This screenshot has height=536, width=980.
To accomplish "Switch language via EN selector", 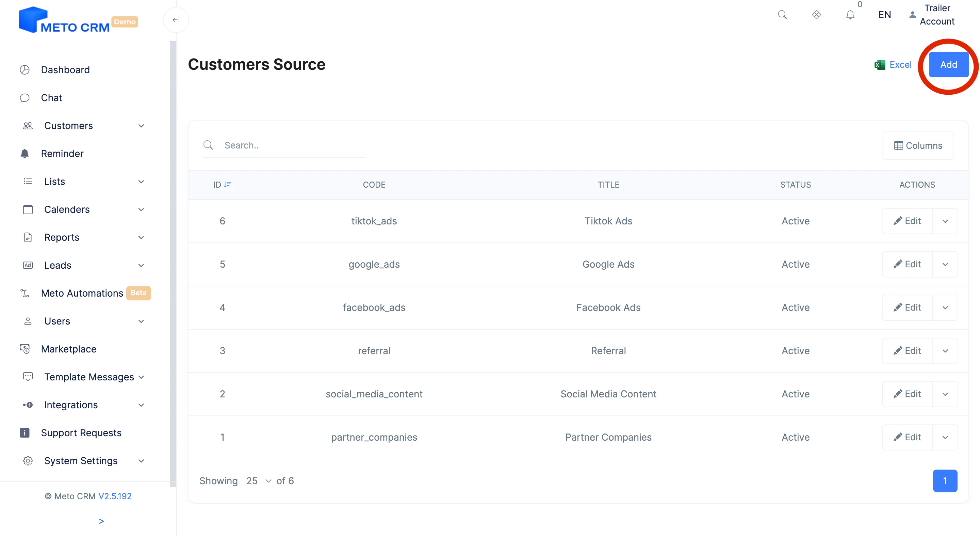I will (884, 15).
